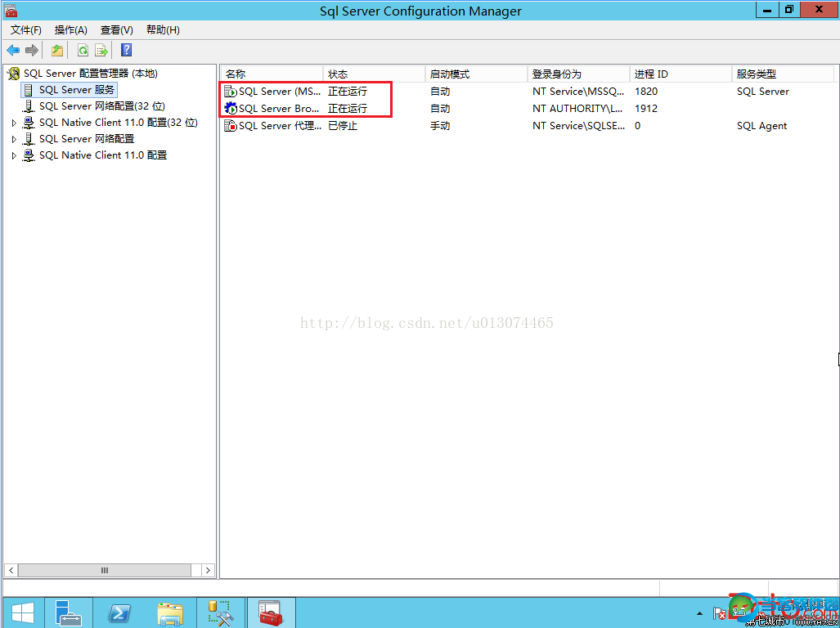Click the blue Back arrow in toolbar

[x=13, y=51]
